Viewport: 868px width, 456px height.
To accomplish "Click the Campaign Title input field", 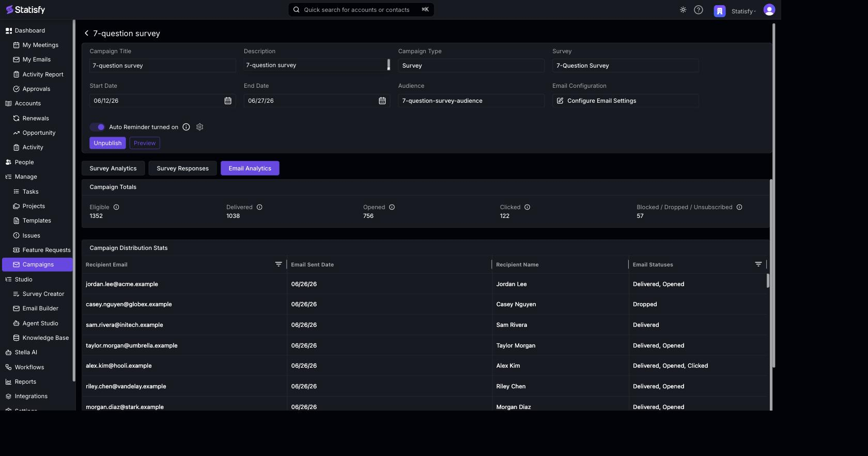I will [x=163, y=66].
